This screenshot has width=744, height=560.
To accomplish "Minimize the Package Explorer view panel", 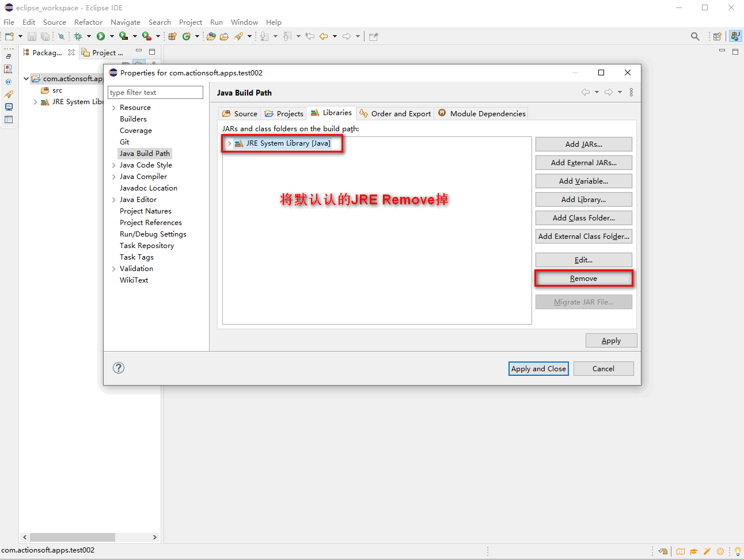I will pyautogui.click(x=139, y=51).
